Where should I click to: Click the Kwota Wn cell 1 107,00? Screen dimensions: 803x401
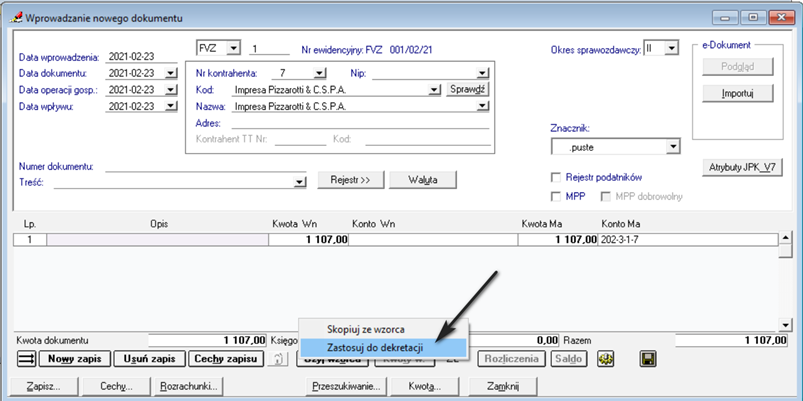[308, 240]
